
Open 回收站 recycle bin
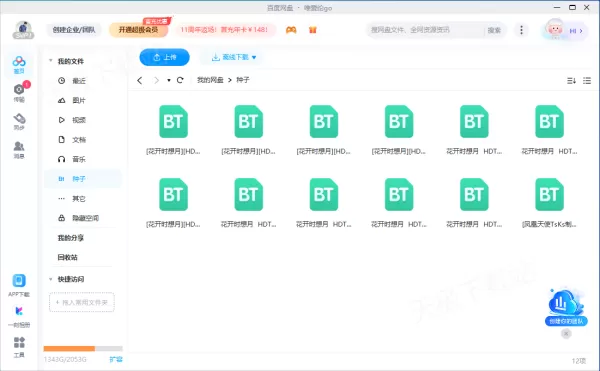68,257
